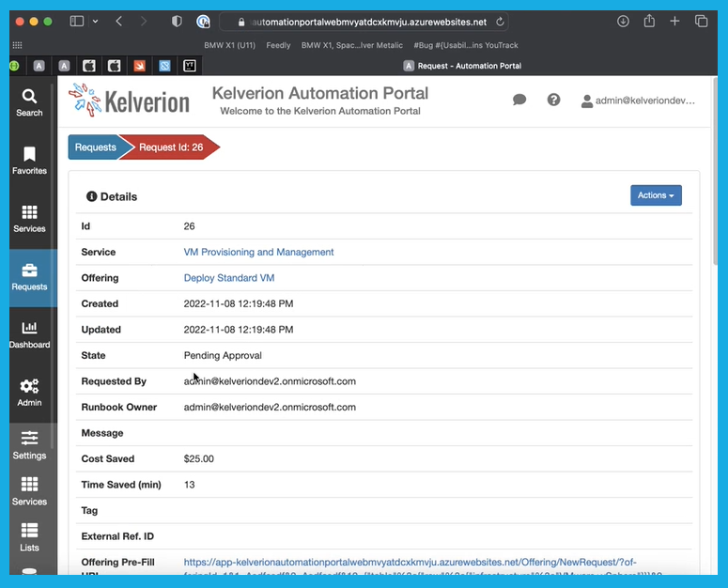Image resolution: width=728 pixels, height=588 pixels.
Task: Click the Details section heading
Action: pos(112,196)
